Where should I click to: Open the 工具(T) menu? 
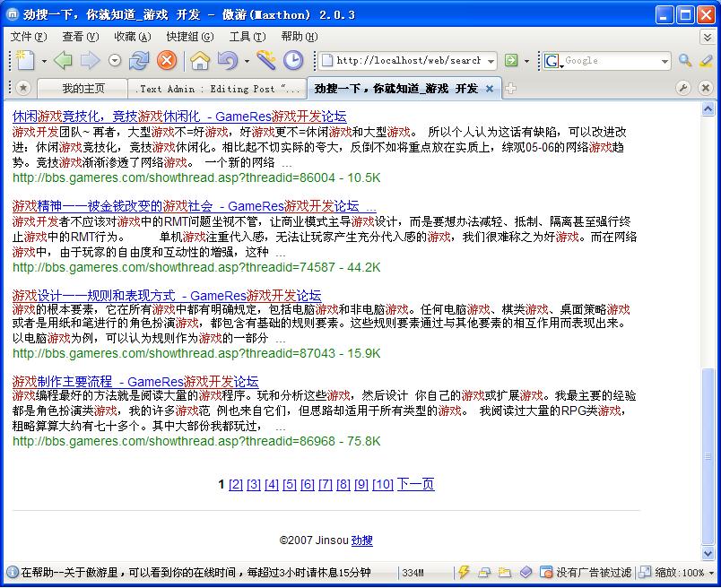coord(248,37)
